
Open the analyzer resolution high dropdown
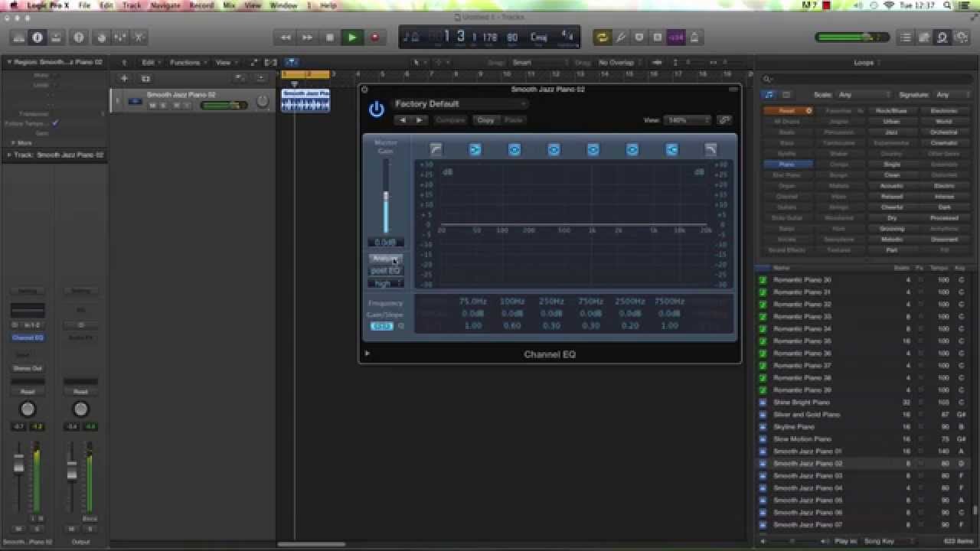pos(385,283)
